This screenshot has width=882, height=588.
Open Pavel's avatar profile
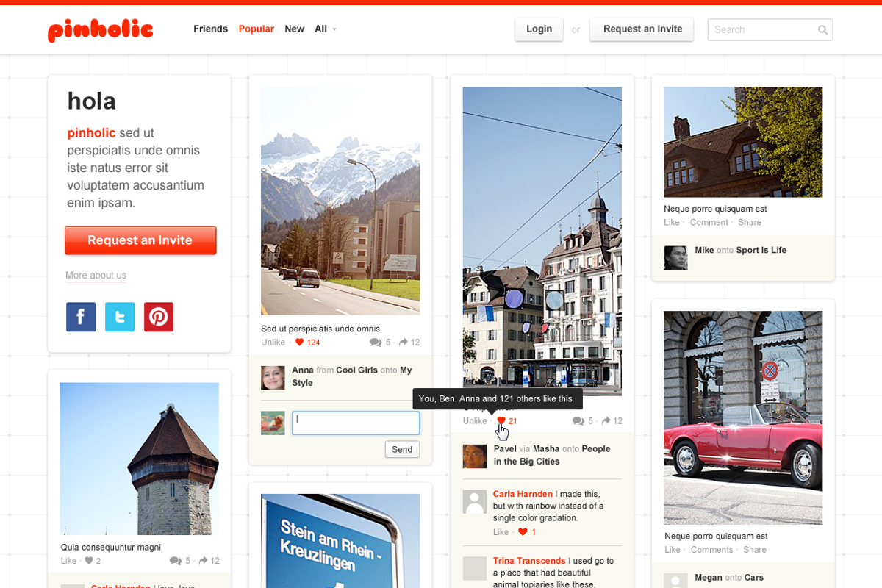click(475, 456)
